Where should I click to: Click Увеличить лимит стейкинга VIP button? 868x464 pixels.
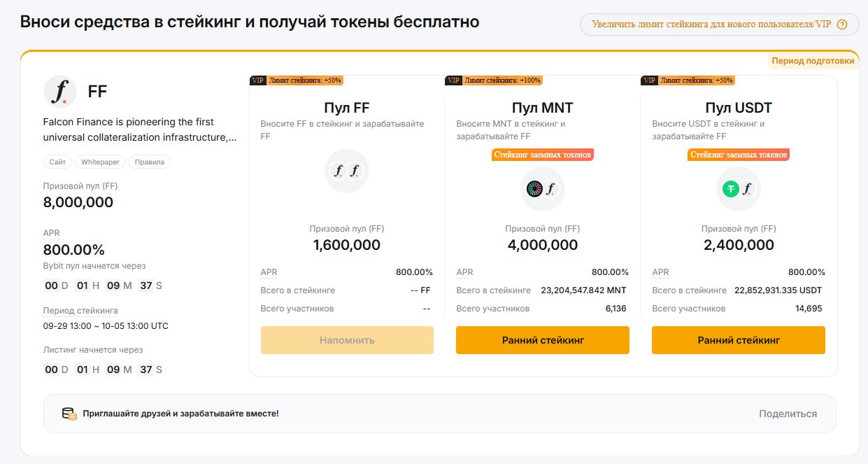pyautogui.click(x=711, y=24)
